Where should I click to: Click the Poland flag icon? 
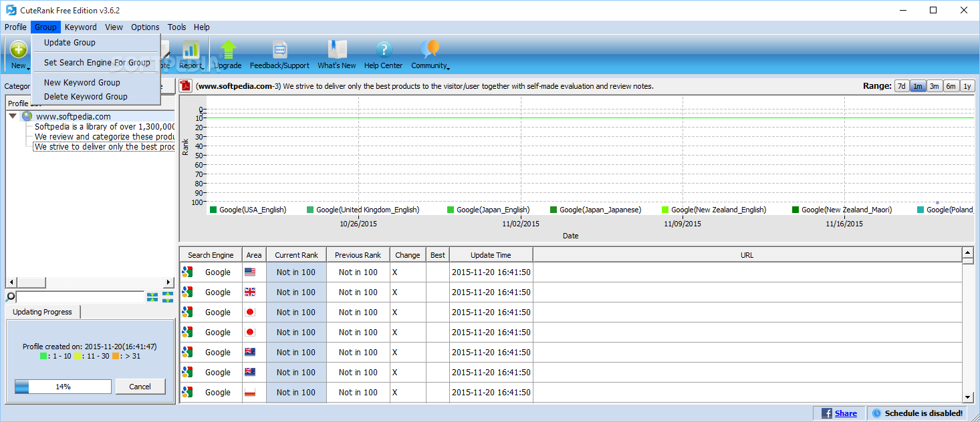tap(250, 392)
